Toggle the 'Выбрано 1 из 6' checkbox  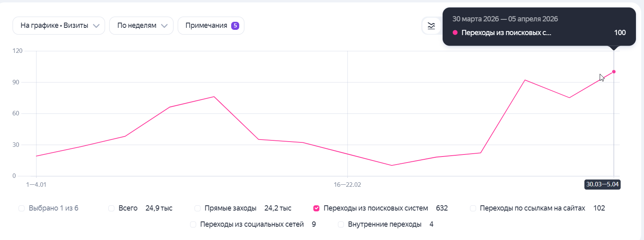point(22,208)
